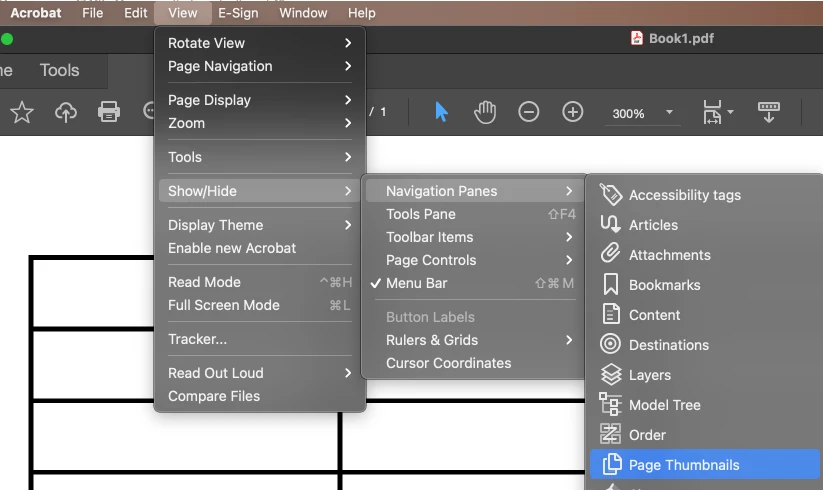
Task: Click the Layers label
Action: (650, 375)
